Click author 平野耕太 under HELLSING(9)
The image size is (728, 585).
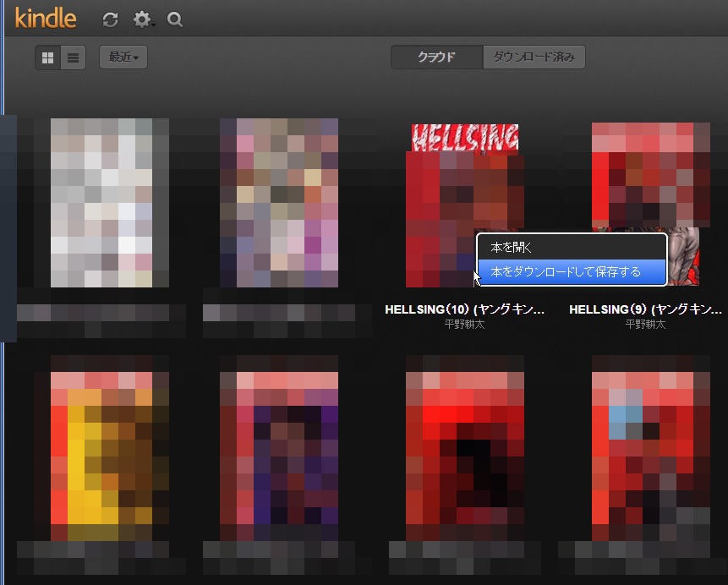(x=645, y=325)
